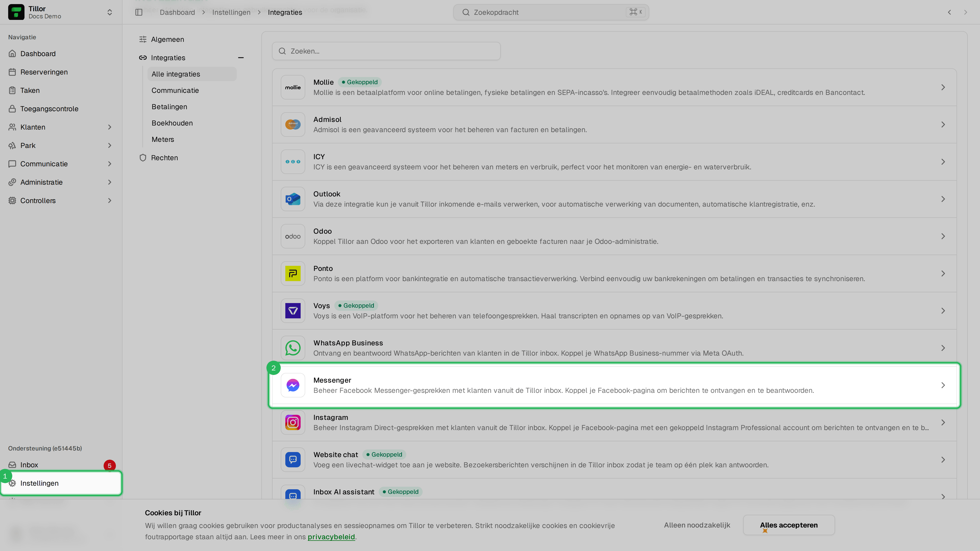Screen dimensions: 980x551
Task: Click the Odoo integration title
Action: tap(322, 231)
